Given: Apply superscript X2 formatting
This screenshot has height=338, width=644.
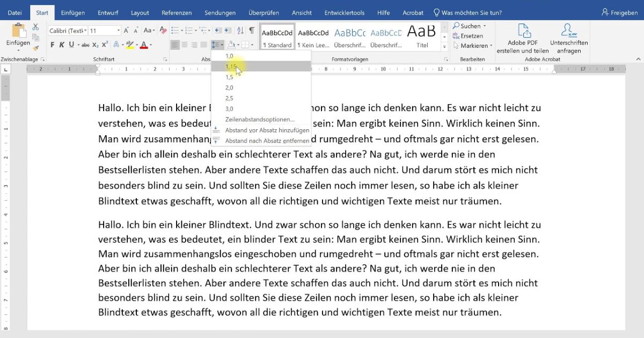Looking at the screenshot, I should (x=105, y=45).
